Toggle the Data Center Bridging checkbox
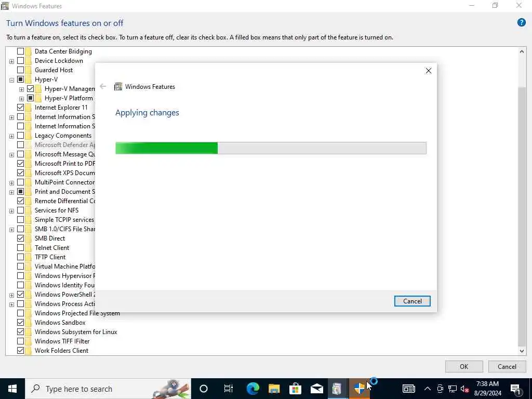The image size is (532, 399). tap(20, 51)
